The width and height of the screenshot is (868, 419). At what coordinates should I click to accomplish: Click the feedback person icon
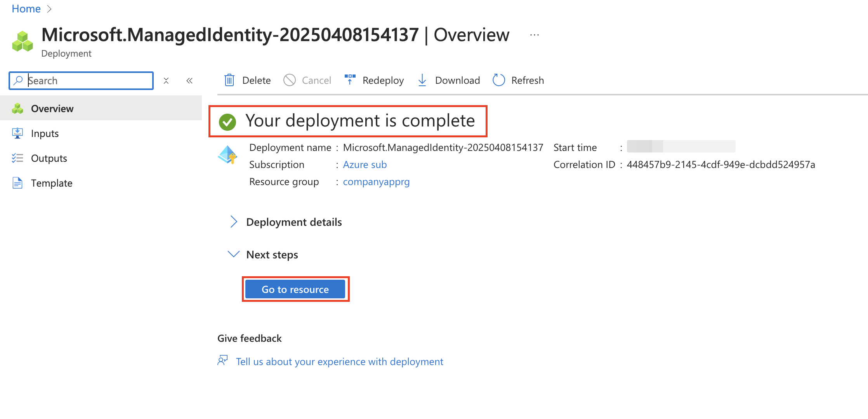222,360
